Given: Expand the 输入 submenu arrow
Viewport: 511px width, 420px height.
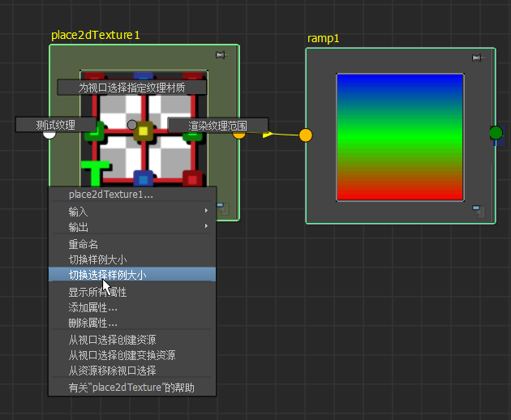Looking at the screenshot, I should 206,211.
